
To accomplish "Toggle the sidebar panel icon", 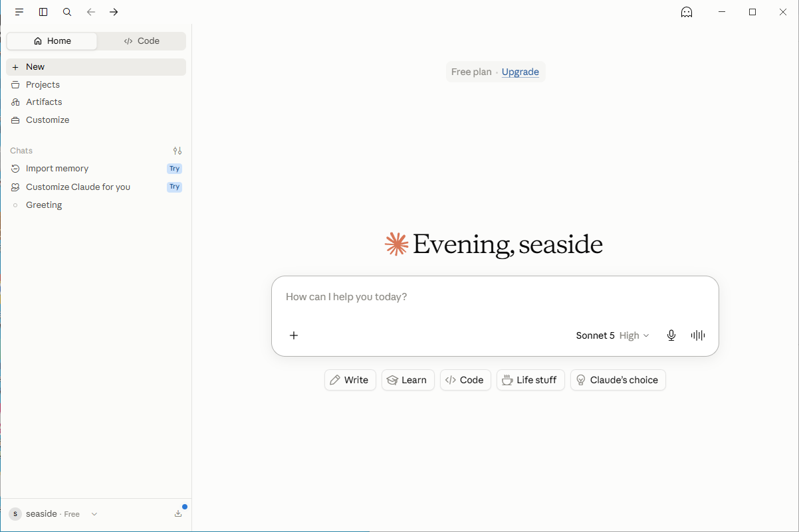I will pos(43,12).
